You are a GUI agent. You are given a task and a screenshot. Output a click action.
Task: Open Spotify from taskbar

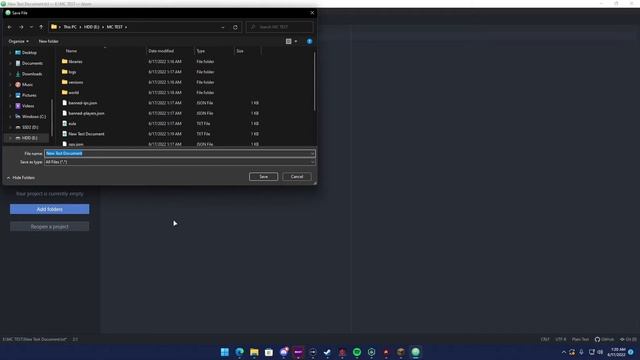pos(357,352)
